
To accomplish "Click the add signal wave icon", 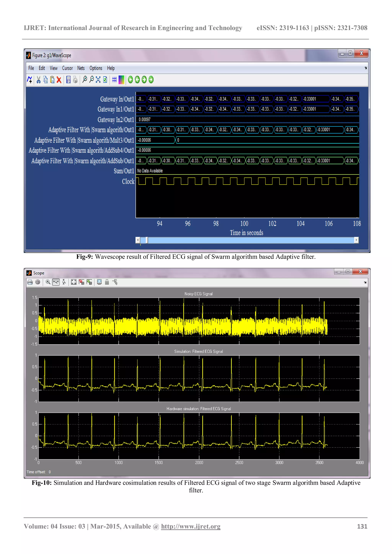I will [x=29, y=80].
